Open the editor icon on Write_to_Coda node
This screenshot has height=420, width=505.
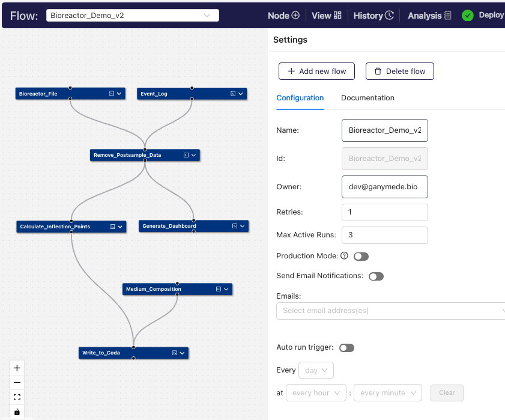(175, 353)
